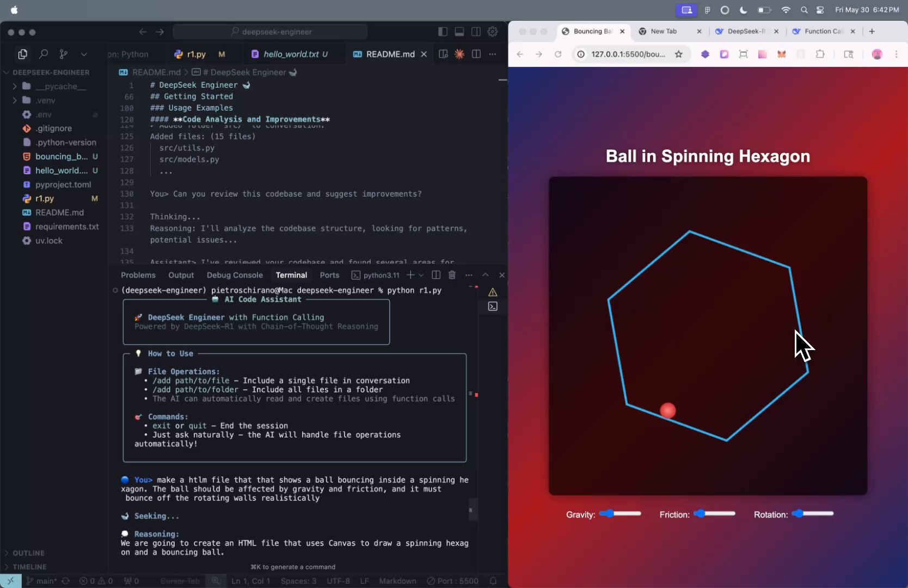Open Spotlight search in menu bar
Screen dimensions: 908x588
[804, 10]
